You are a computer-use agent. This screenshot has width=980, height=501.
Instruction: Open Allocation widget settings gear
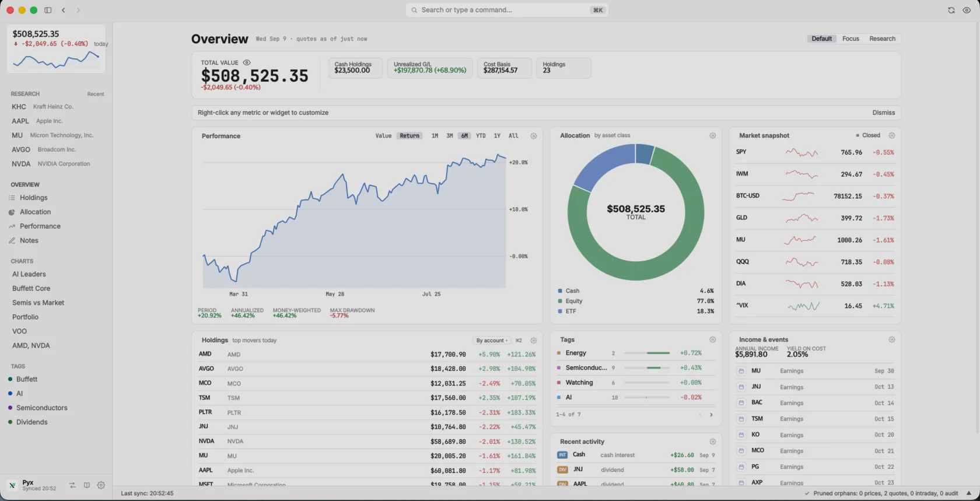point(712,135)
